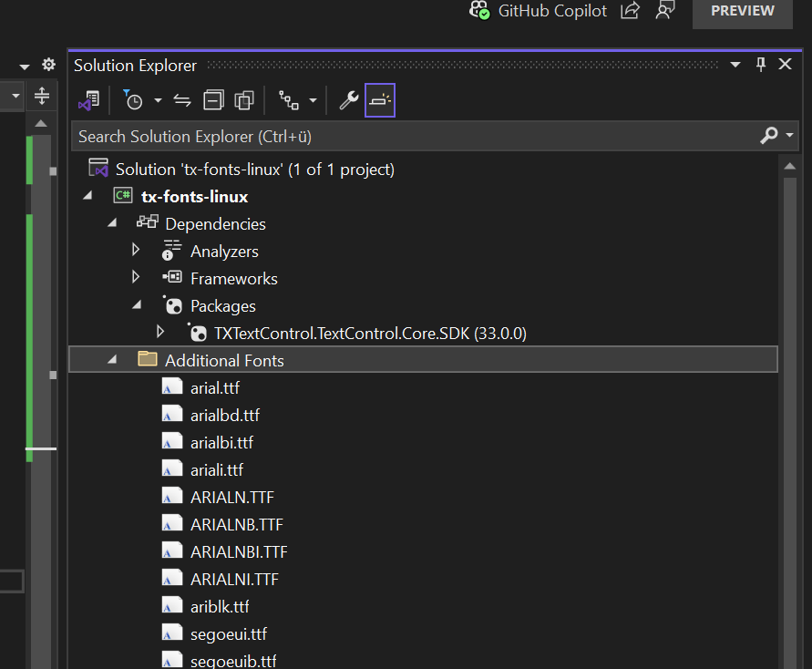Select ARIALNI.TTF file

tap(234, 580)
